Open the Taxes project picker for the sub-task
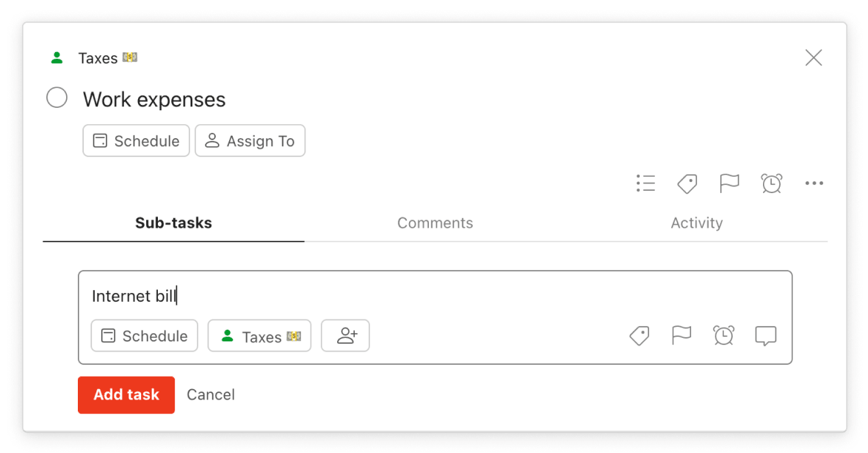This screenshot has width=868, height=453. 259,336
